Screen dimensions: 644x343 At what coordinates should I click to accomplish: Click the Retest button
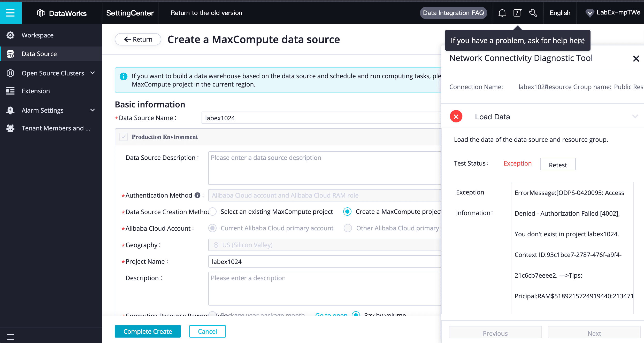pyautogui.click(x=558, y=164)
